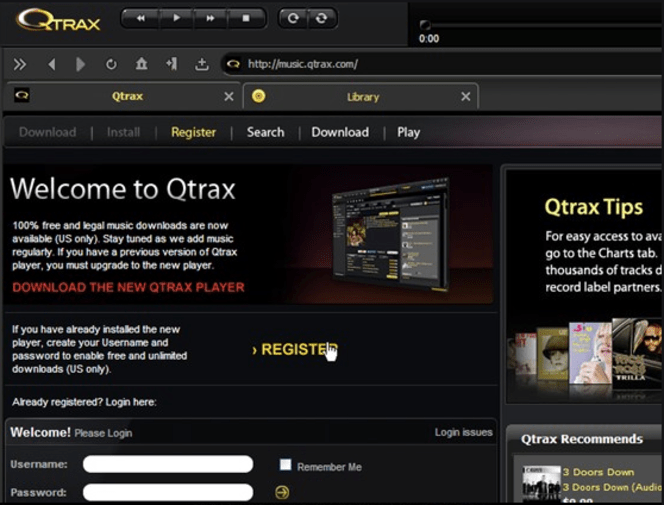The image size is (664, 505).
Task: Open the Login issues link
Action: pos(463,432)
